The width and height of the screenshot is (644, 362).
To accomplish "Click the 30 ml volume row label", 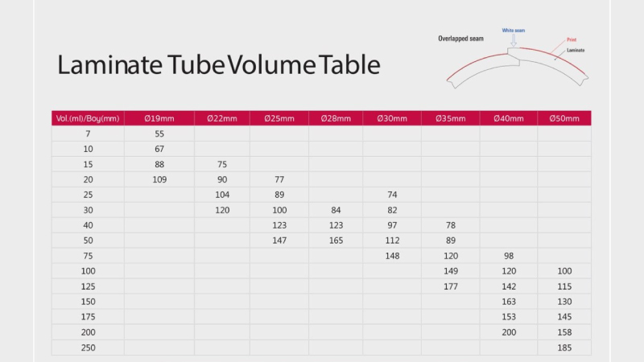I will (88, 210).
